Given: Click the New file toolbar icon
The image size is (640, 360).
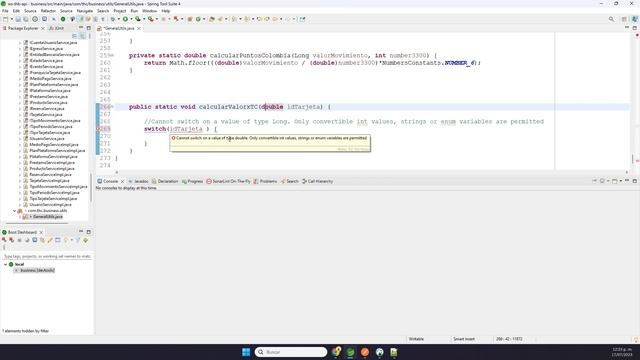Looking at the screenshot, I should 6,19.
